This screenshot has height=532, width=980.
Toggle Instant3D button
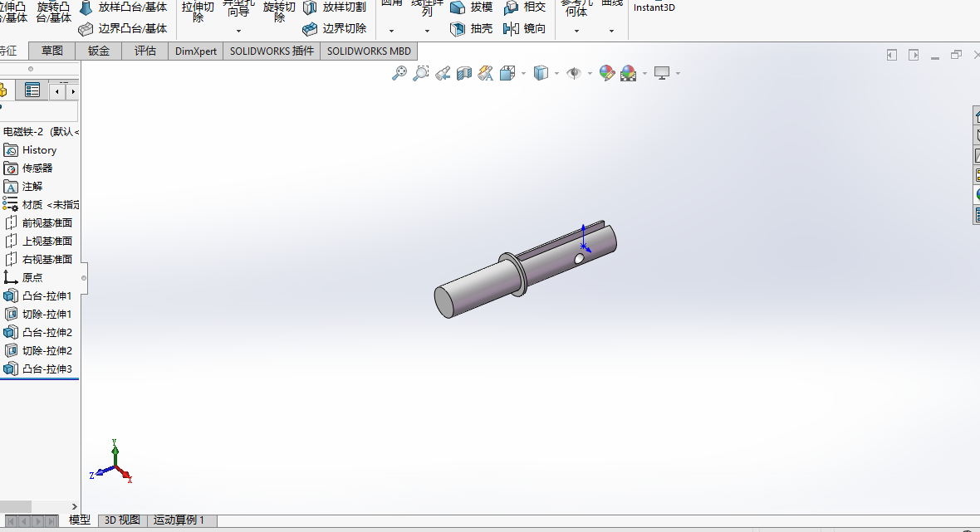654,7
